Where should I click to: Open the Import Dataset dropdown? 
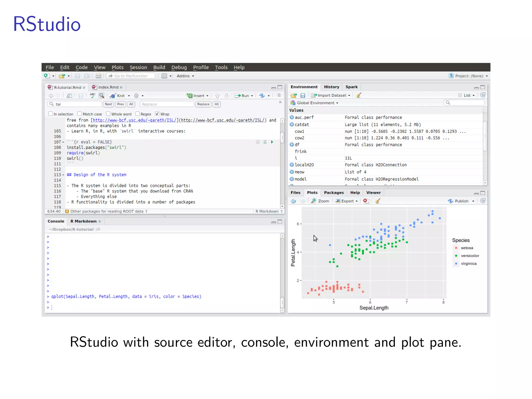(331, 95)
